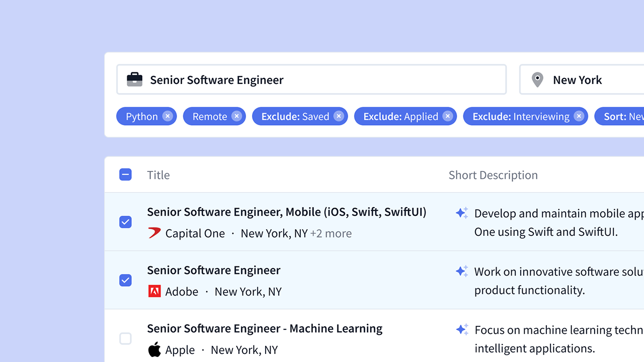Click the briefcase icon in job search
This screenshot has height=362, width=644.
tap(134, 79)
